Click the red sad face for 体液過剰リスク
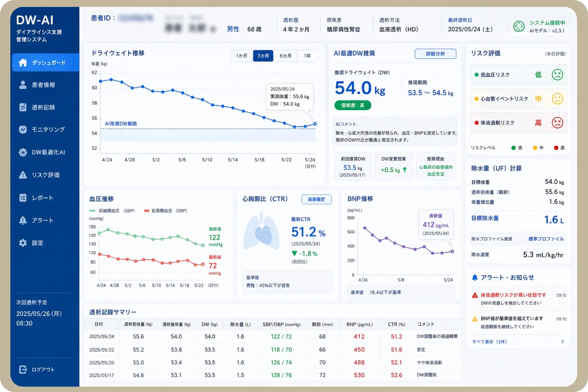The height and width of the screenshot is (392, 588). coord(557,123)
